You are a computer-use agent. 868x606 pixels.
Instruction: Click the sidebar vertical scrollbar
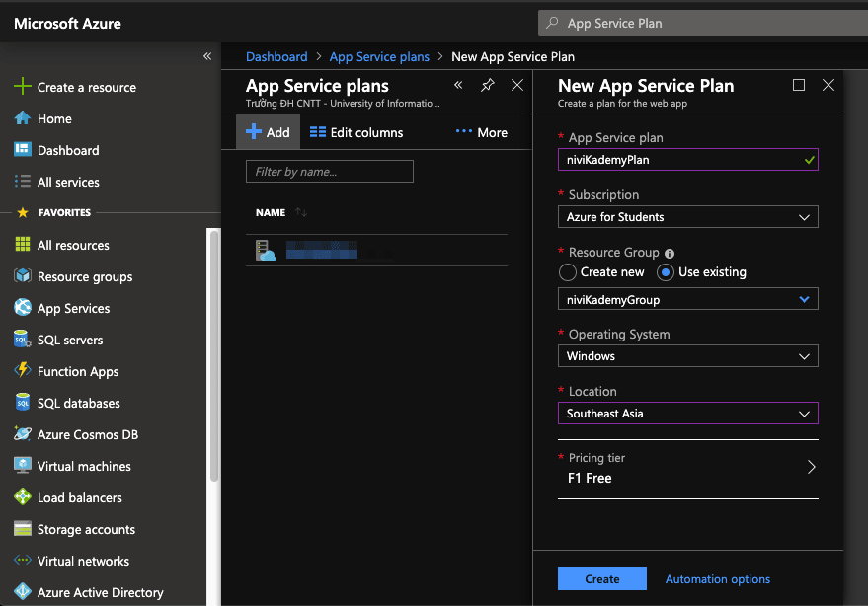[214, 354]
